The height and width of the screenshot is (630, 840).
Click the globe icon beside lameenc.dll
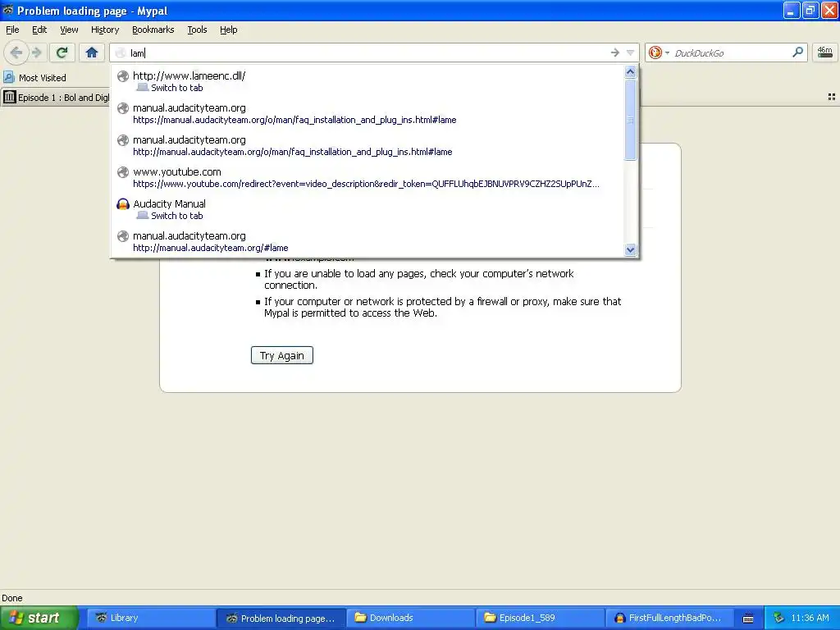pyautogui.click(x=123, y=76)
